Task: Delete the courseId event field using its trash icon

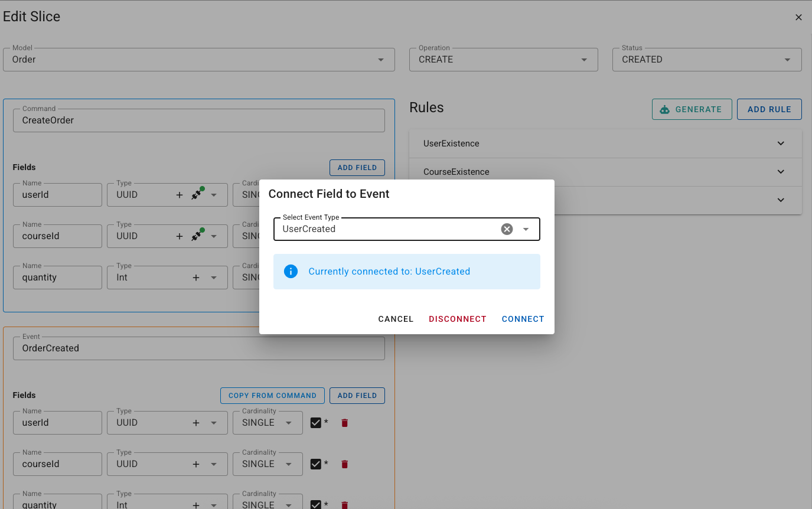Action: (x=344, y=464)
